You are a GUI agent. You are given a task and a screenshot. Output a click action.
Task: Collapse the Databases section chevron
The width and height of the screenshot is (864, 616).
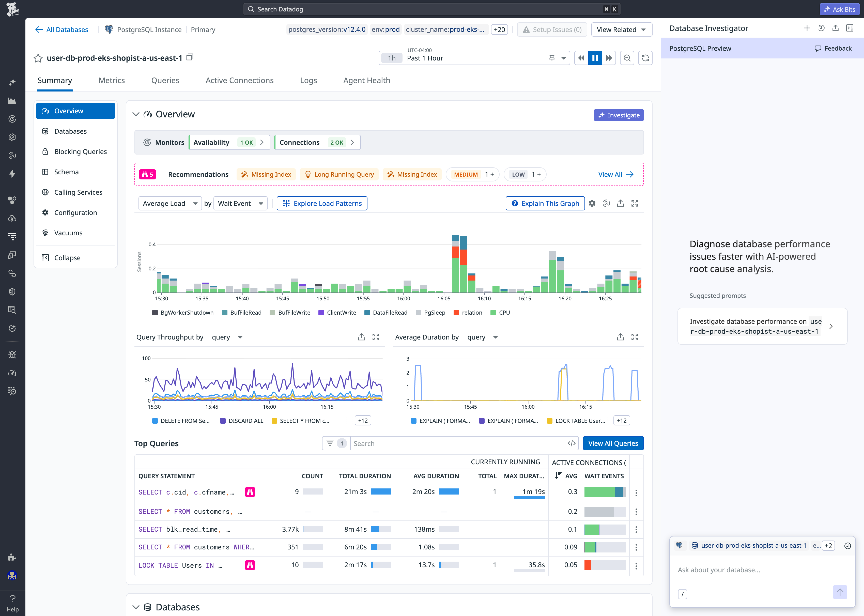coord(136,607)
